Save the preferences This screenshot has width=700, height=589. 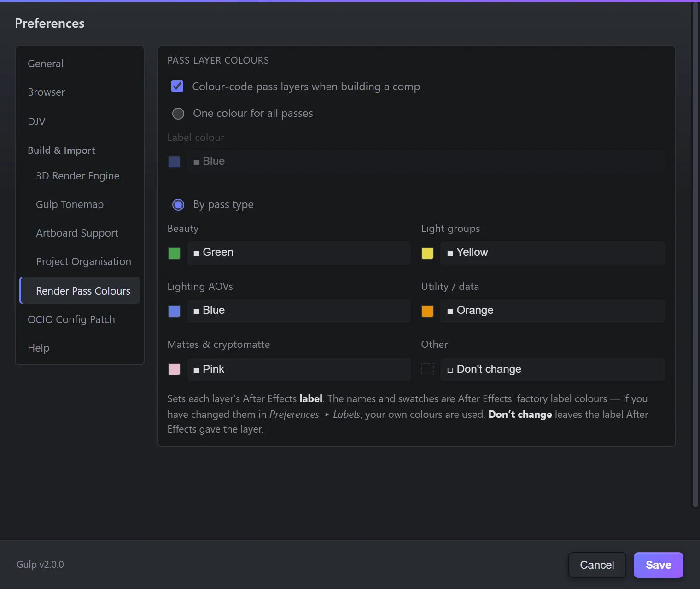(659, 565)
